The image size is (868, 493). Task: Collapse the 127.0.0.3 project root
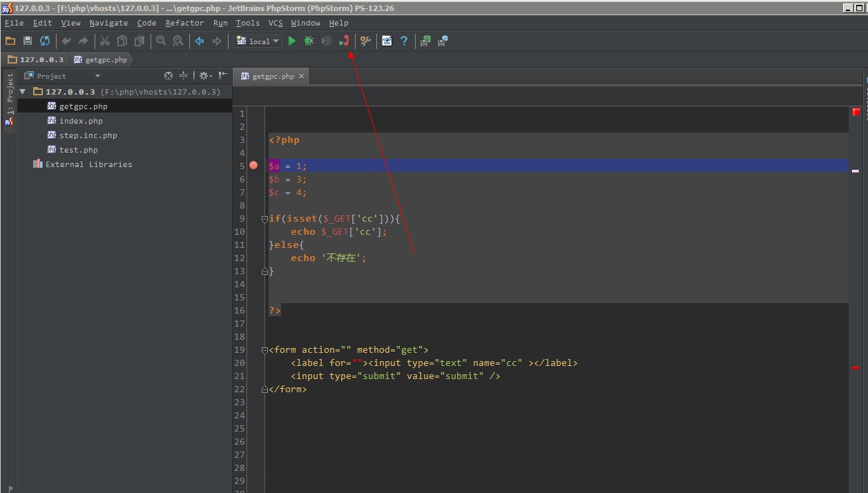[x=23, y=92]
